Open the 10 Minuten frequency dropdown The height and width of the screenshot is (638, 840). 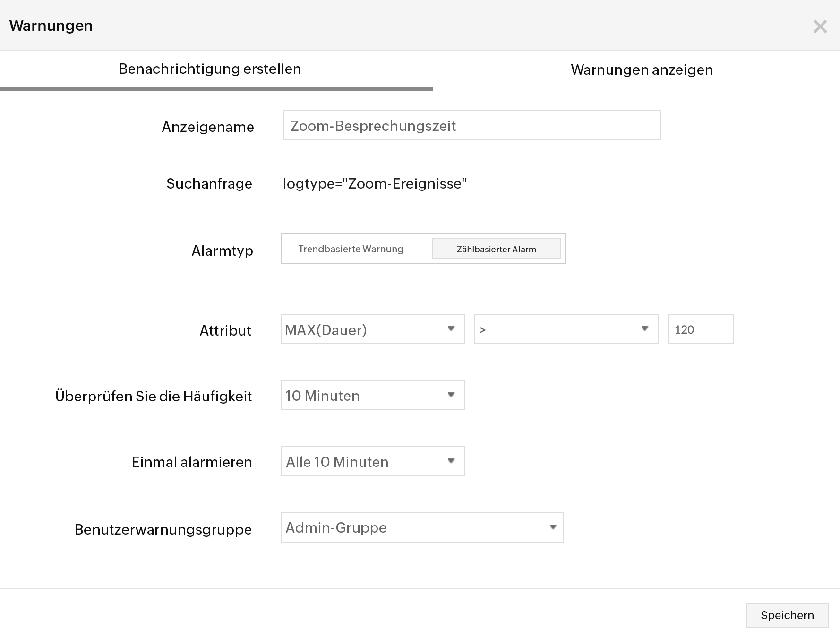click(372, 395)
